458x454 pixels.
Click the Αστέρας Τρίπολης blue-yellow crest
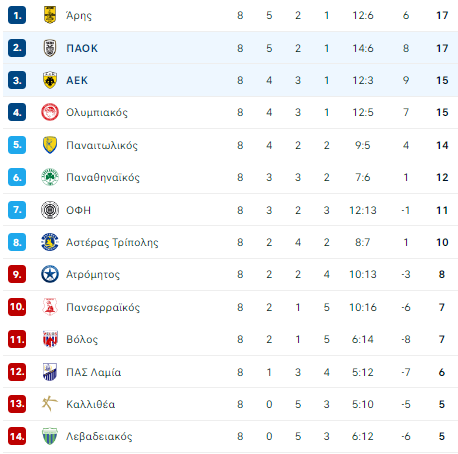(50, 242)
